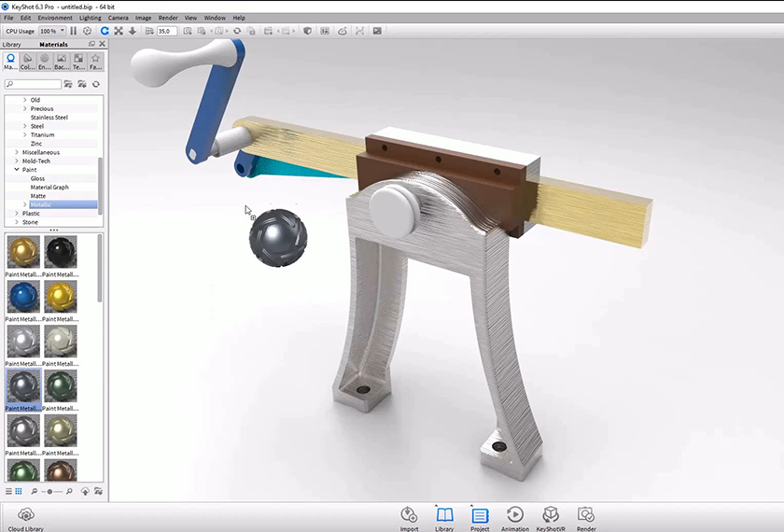The height and width of the screenshot is (532, 784).
Task: Select the blue metallic paint thumbnail
Action: coord(22,296)
